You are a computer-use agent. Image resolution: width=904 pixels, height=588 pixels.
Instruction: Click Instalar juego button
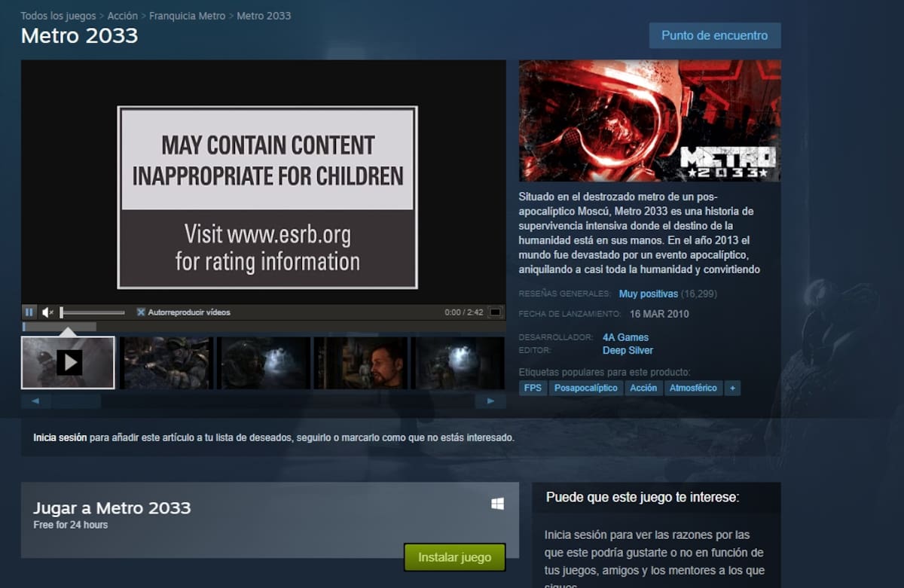(454, 557)
